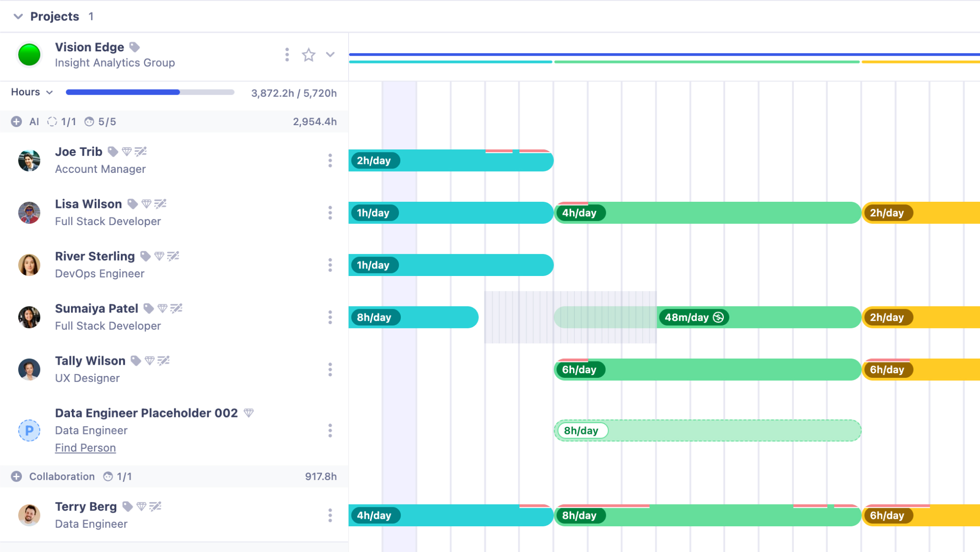This screenshot has width=980, height=552.
Task: Click the tag icon next to River Sterling
Action: [x=146, y=256]
